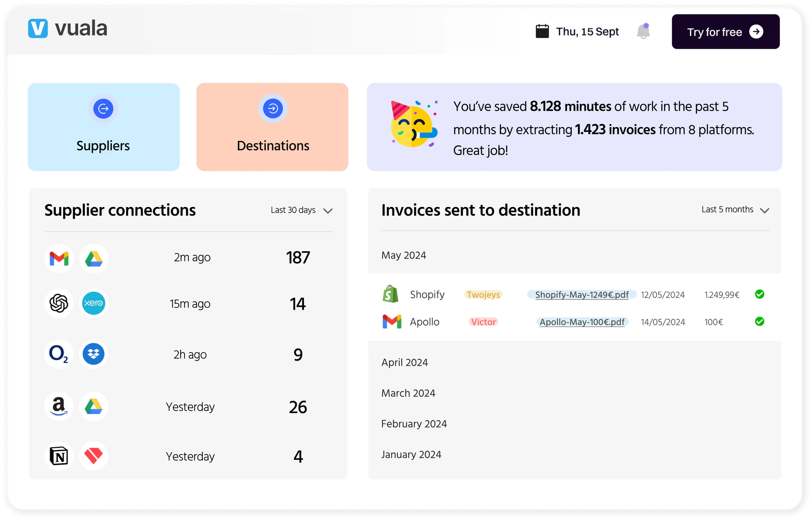Open the Gmail supplier icon
Screen dimensions: 812x520
pos(58,258)
